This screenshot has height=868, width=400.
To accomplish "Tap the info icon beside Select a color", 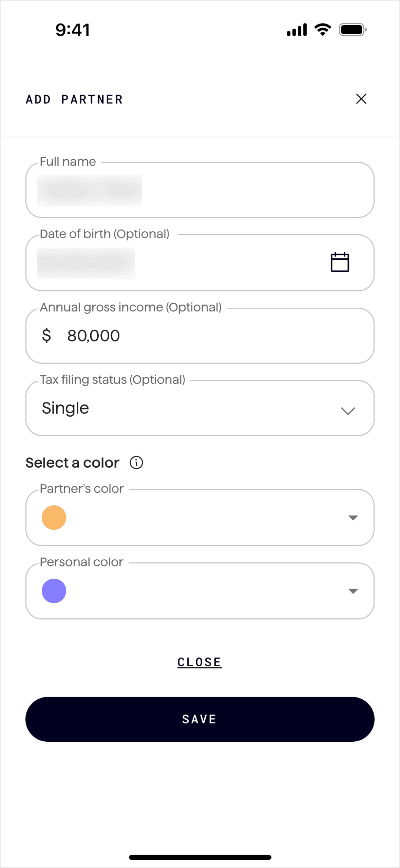I will point(136,463).
